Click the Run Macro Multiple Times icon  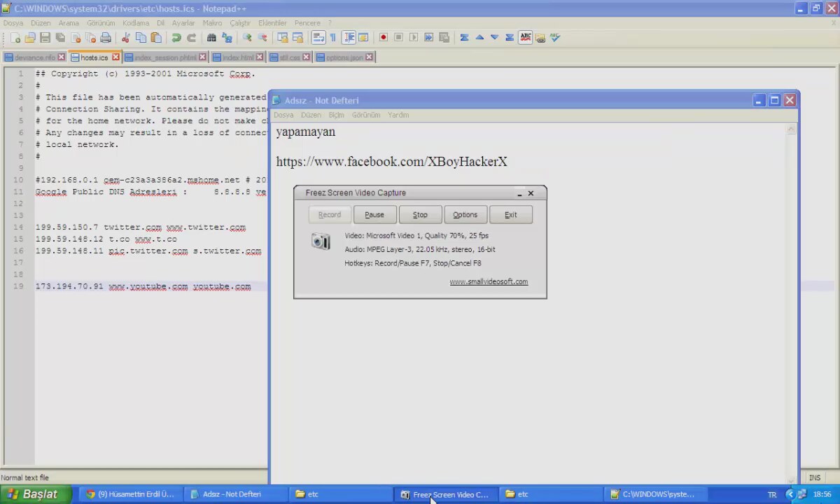[429, 38]
